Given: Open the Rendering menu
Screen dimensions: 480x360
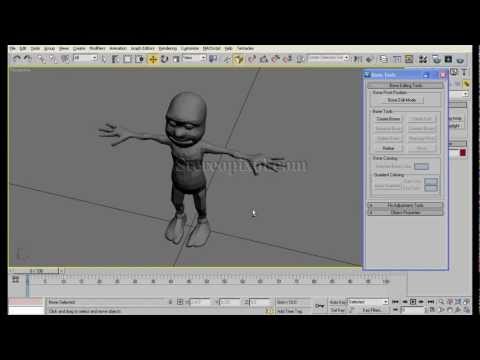Looking at the screenshot, I should coord(168,48).
